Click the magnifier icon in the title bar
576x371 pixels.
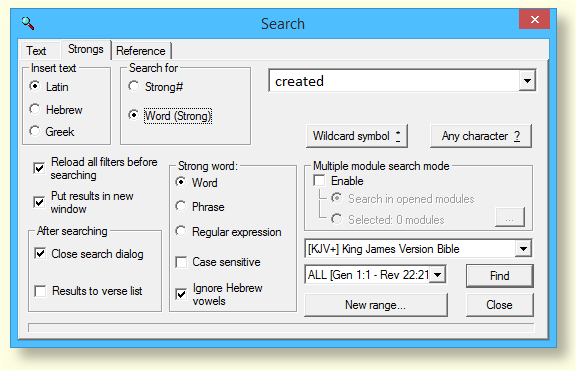(28, 23)
